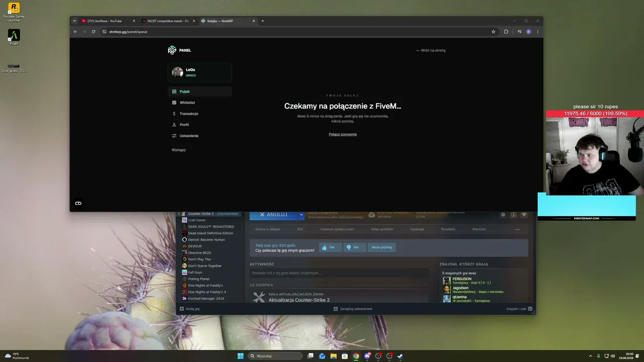The height and width of the screenshot is (362, 644).
Task: Click the floating widget icon at page bottom-left
Action: pos(78,203)
